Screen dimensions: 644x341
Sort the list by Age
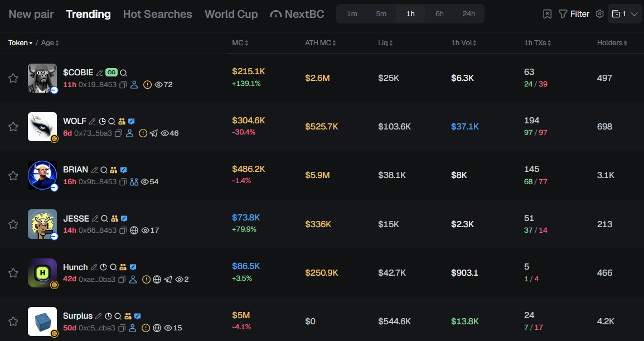point(50,43)
